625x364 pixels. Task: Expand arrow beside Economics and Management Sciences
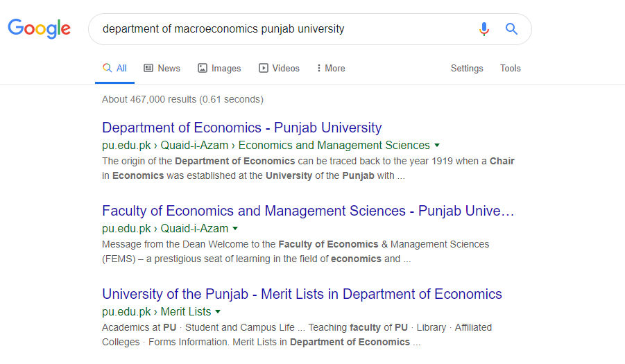click(437, 146)
